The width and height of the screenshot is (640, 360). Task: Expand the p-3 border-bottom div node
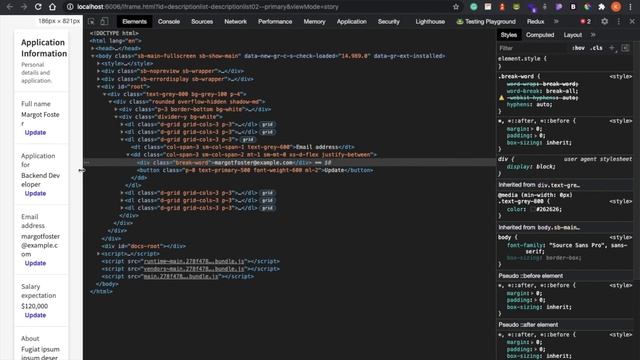[x=116, y=109]
